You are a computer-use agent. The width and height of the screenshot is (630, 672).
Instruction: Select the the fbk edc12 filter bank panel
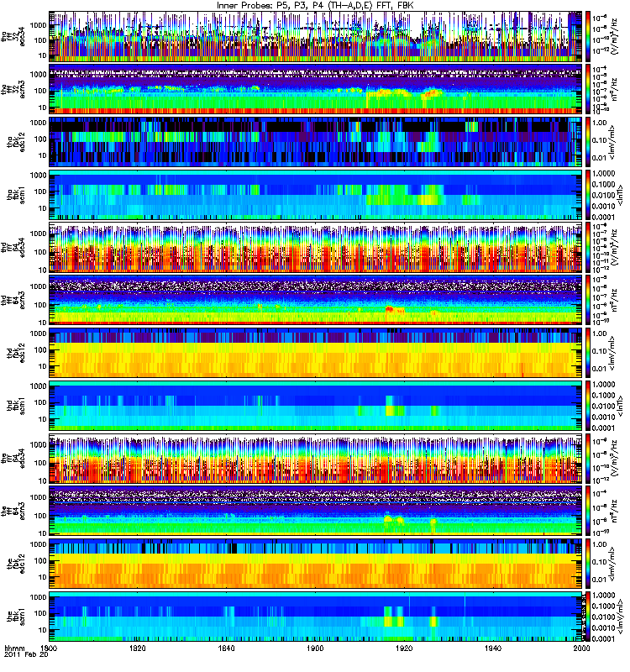pos(316,564)
